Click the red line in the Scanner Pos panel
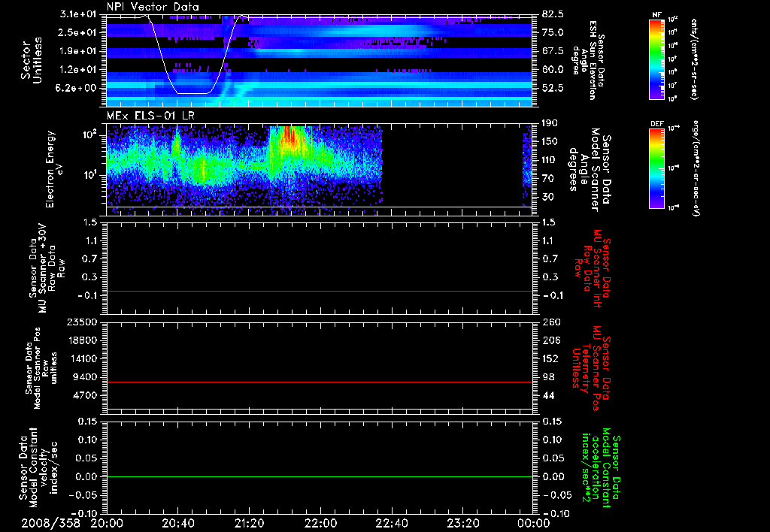Image resolution: width=770 pixels, height=532 pixels. click(x=319, y=382)
